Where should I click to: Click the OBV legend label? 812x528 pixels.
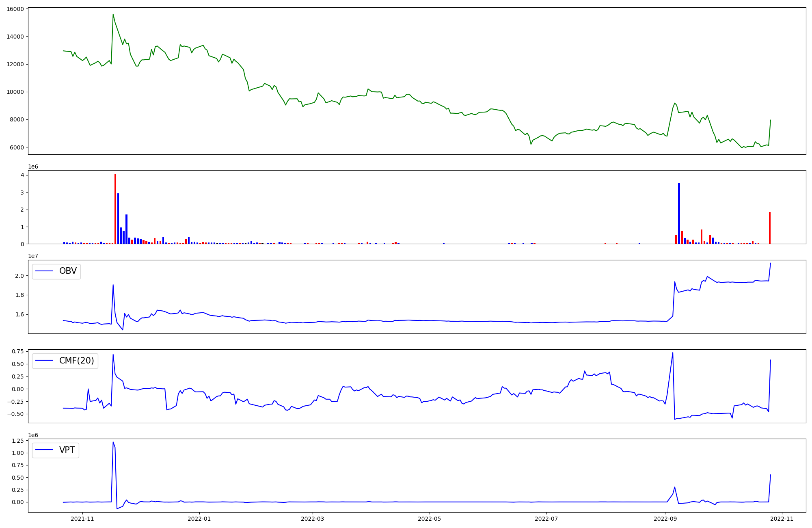tap(68, 271)
